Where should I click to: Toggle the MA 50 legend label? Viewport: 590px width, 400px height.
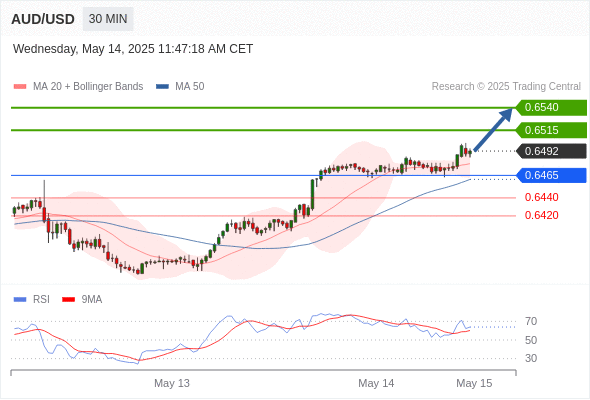point(190,87)
